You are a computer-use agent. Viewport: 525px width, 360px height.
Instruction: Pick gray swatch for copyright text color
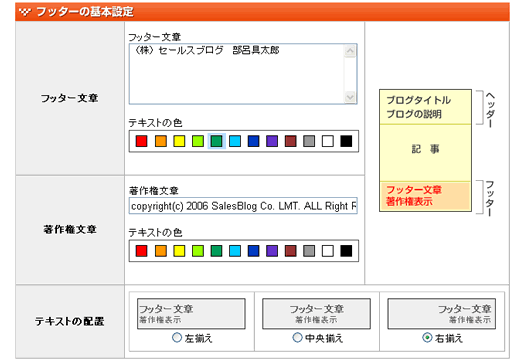tap(309, 250)
